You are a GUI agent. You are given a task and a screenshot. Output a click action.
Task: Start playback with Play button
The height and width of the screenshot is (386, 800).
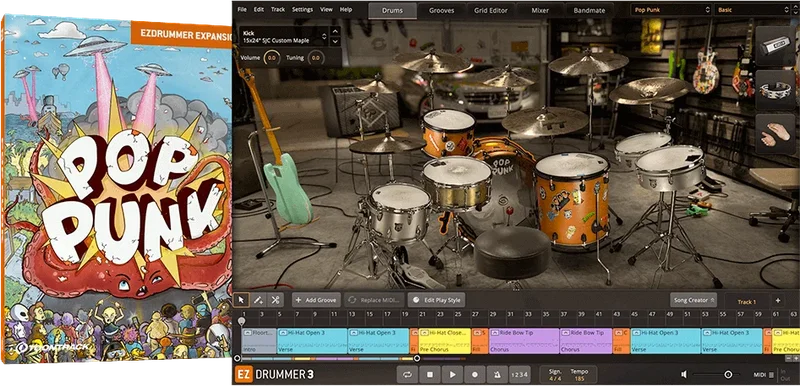click(452, 374)
